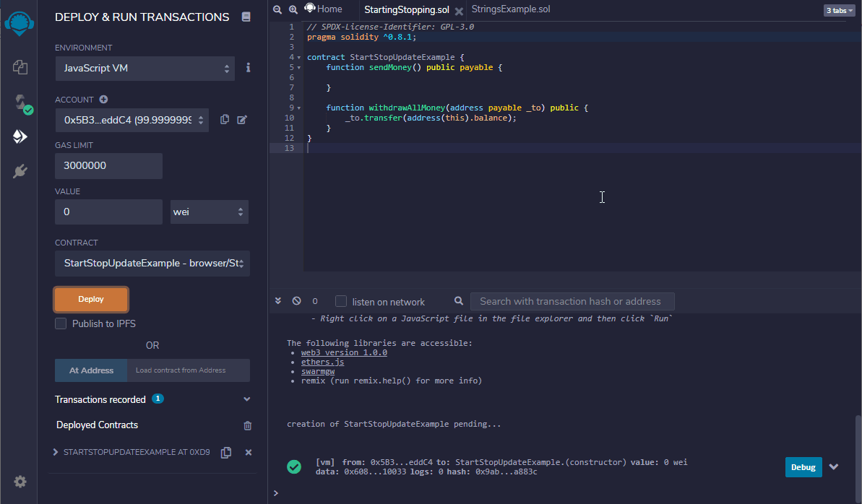Click the Load contract from Address field

189,370
